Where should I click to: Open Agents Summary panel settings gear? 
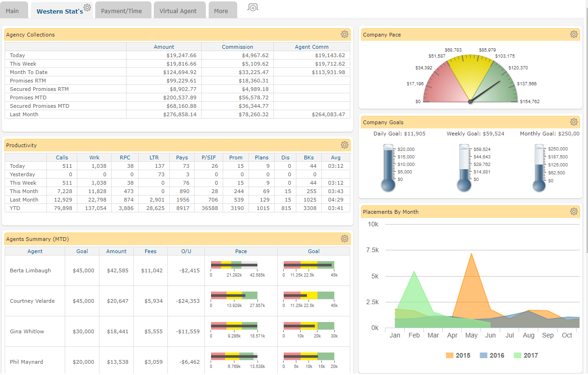click(x=345, y=239)
